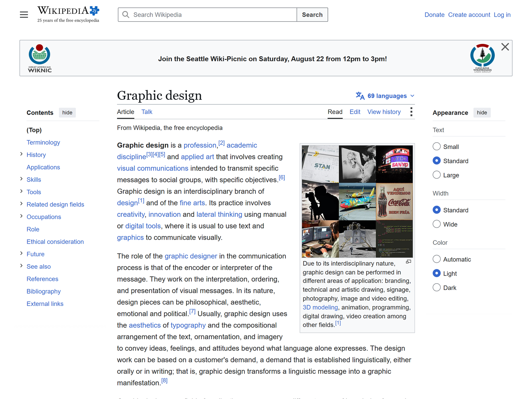Go to Ethical consideration in contents
The image size is (532, 399).
click(55, 242)
